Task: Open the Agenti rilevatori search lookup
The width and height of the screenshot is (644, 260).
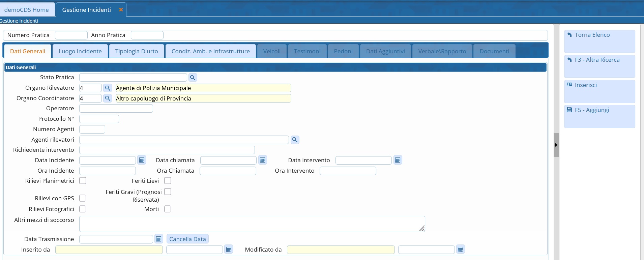Action: coord(295,140)
